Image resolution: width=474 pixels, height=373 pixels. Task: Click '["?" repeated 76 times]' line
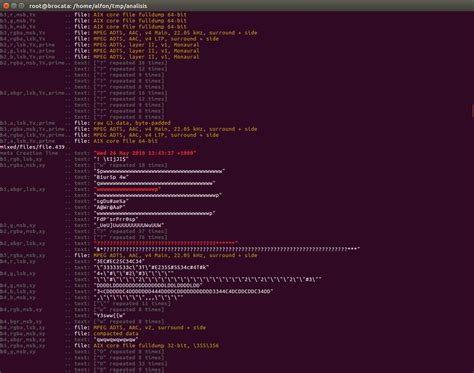click(x=130, y=237)
